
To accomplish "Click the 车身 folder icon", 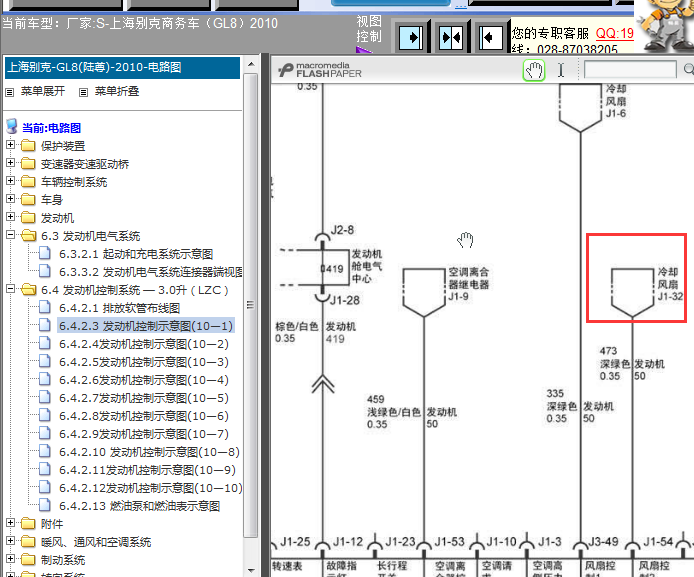I will click(28, 199).
